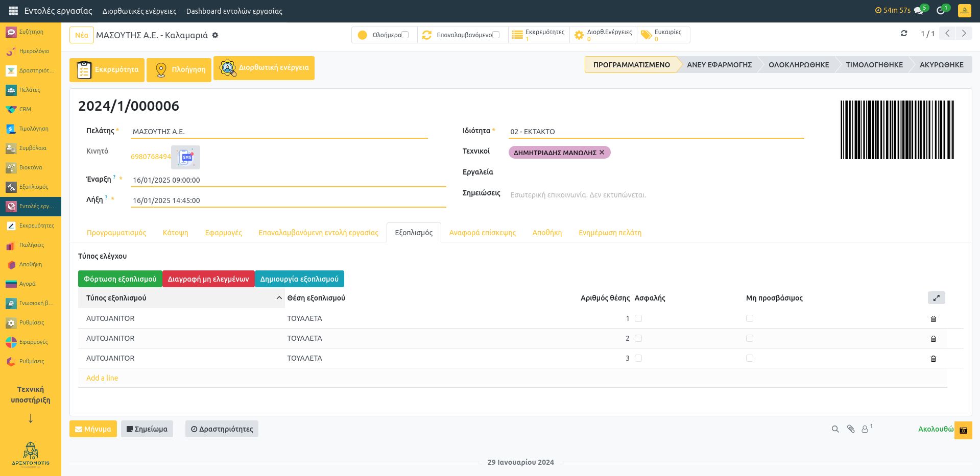Image resolution: width=980 pixels, height=476 pixels.
Task: Go to previous record arrow
Action: (947, 33)
